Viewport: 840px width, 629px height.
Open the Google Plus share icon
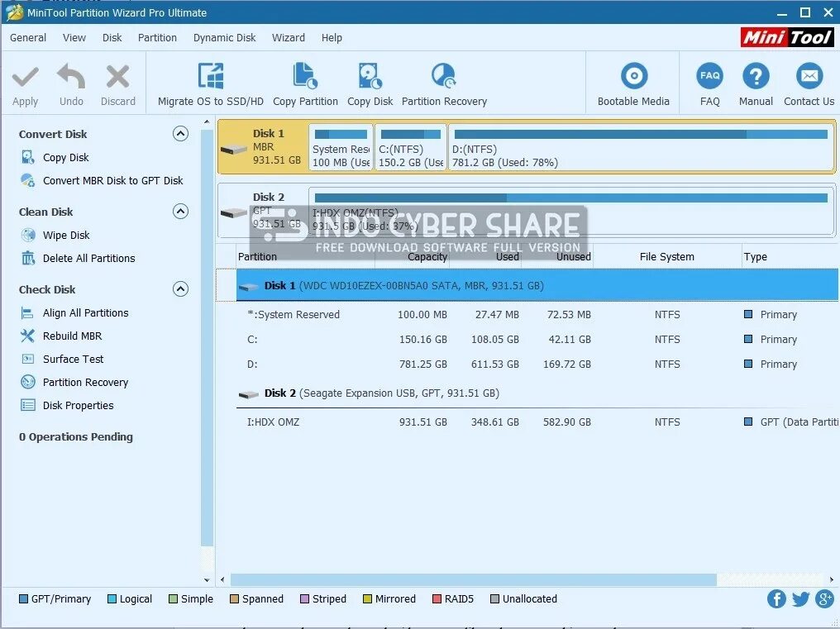pyautogui.click(x=824, y=598)
